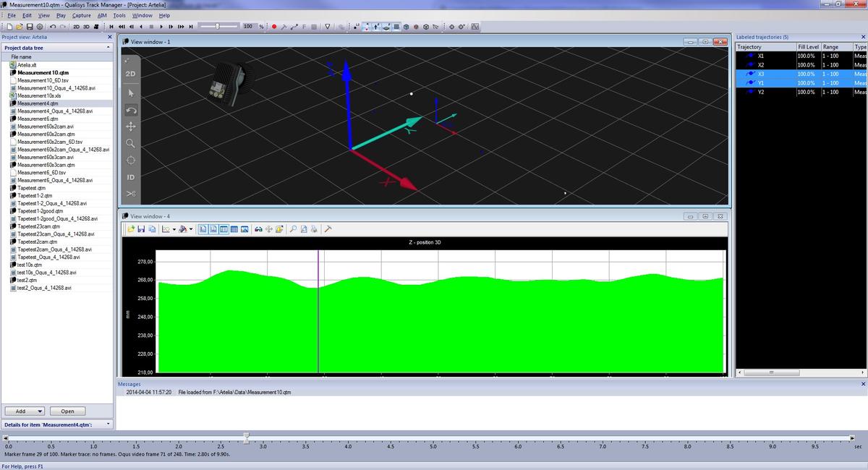
Task: Select the translate move tool in view sidebar
Action: coord(130,127)
